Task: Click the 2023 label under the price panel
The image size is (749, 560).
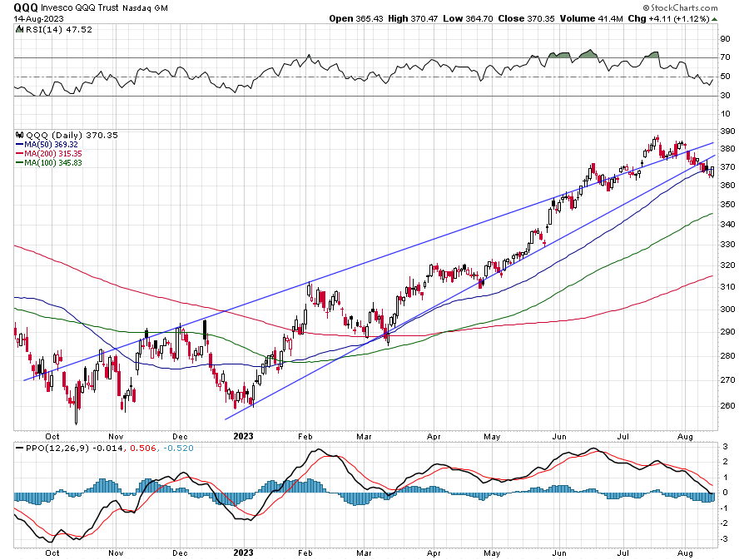Action: [x=243, y=436]
